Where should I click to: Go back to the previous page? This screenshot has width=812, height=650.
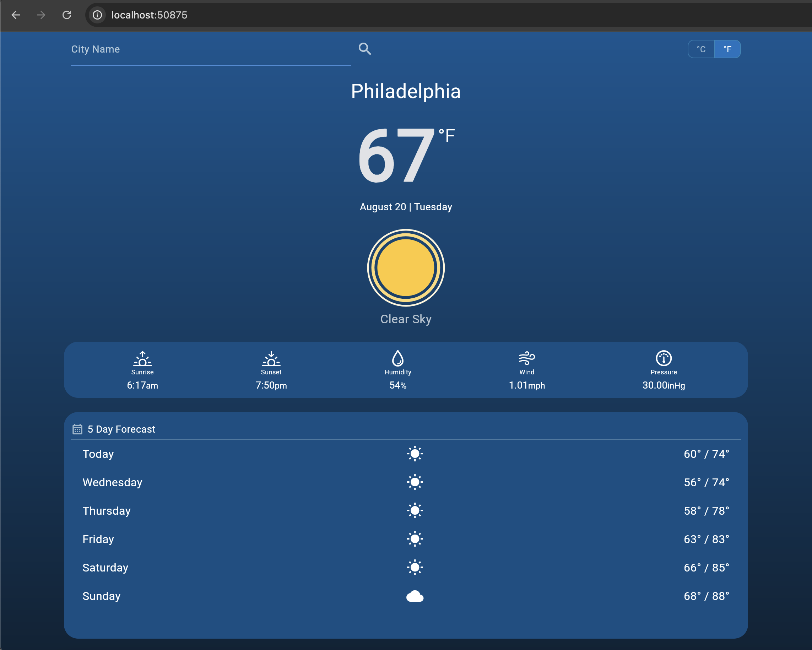16,15
